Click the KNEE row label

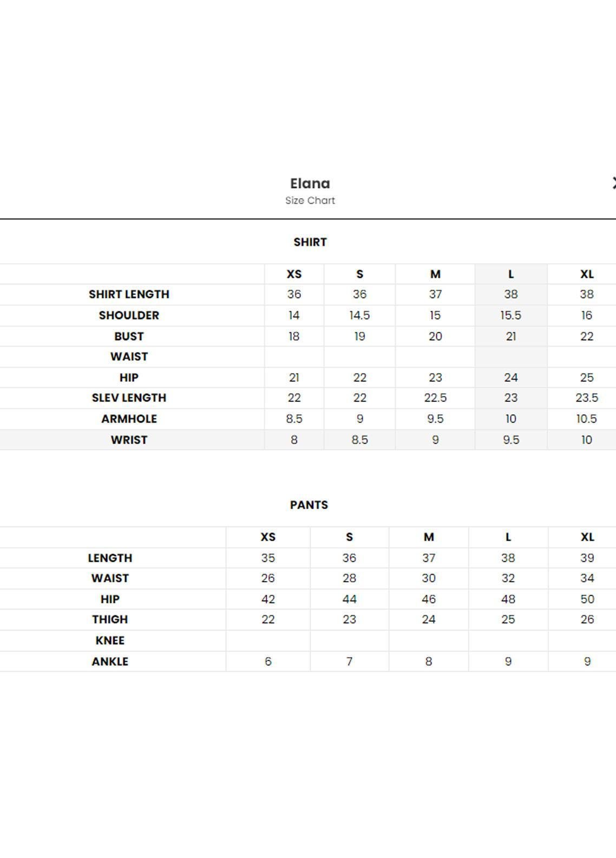click(x=110, y=640)
